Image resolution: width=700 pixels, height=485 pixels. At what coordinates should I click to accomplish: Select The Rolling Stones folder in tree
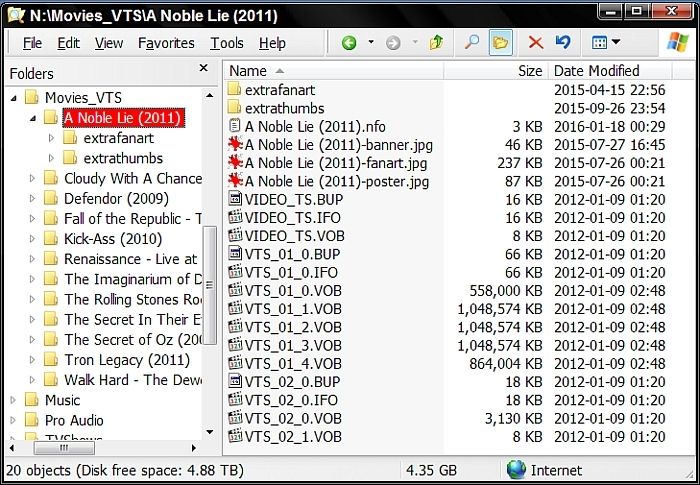133,299
